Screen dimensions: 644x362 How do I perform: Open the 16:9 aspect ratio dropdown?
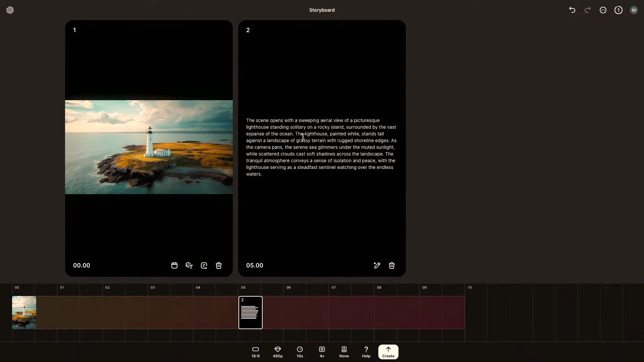(256, 352)
